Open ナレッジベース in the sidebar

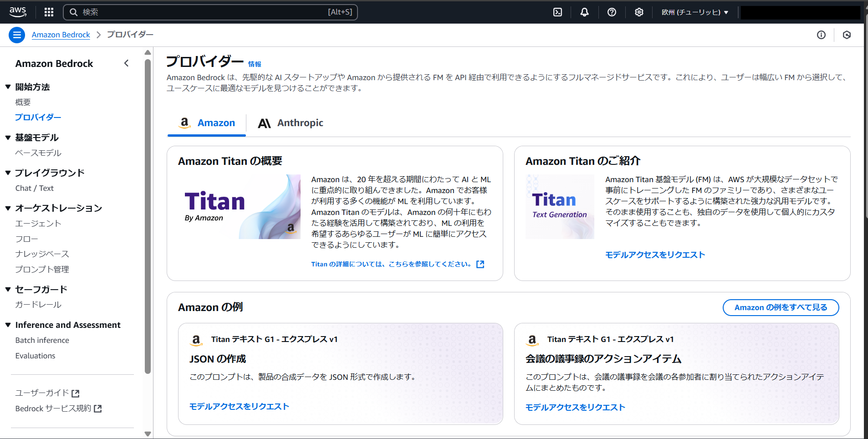coord(42,254)
